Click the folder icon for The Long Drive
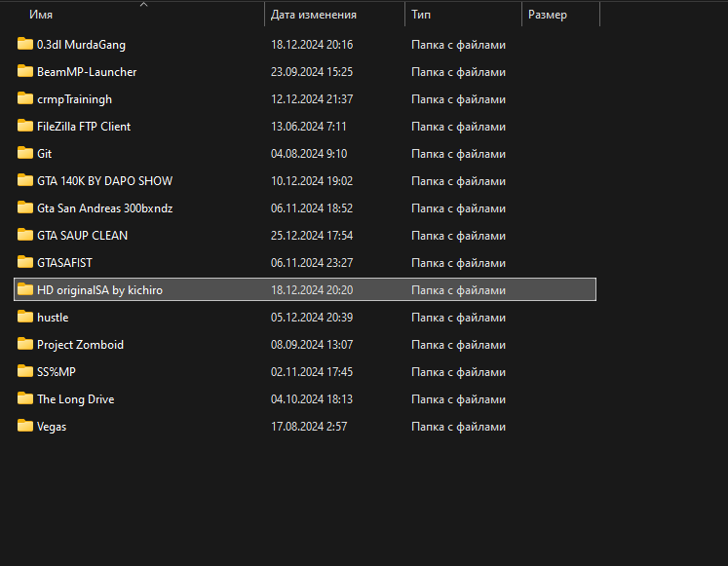Viewport: 728px width, 566px height. tap(25, 398)
